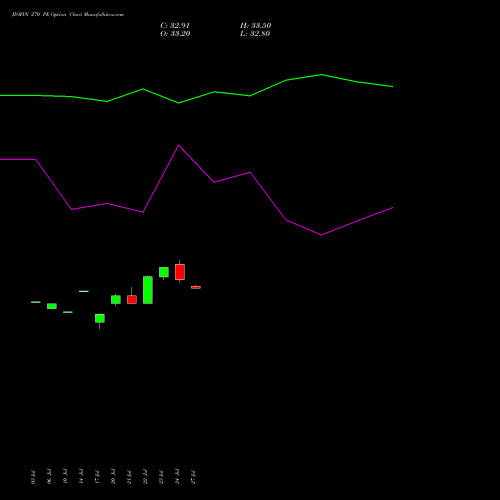Click the tallest green candlestick on the chart

click(x=148, y=290)
